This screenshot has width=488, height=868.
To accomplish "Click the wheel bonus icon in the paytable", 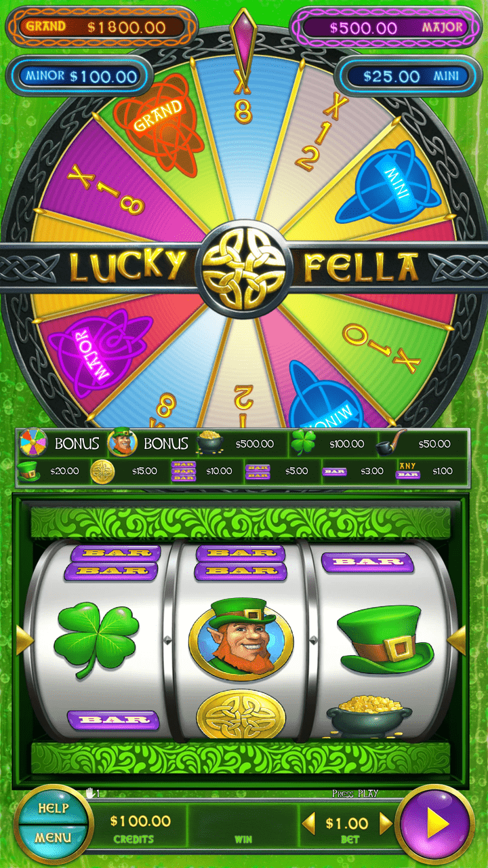I will [x=33, y=443].
